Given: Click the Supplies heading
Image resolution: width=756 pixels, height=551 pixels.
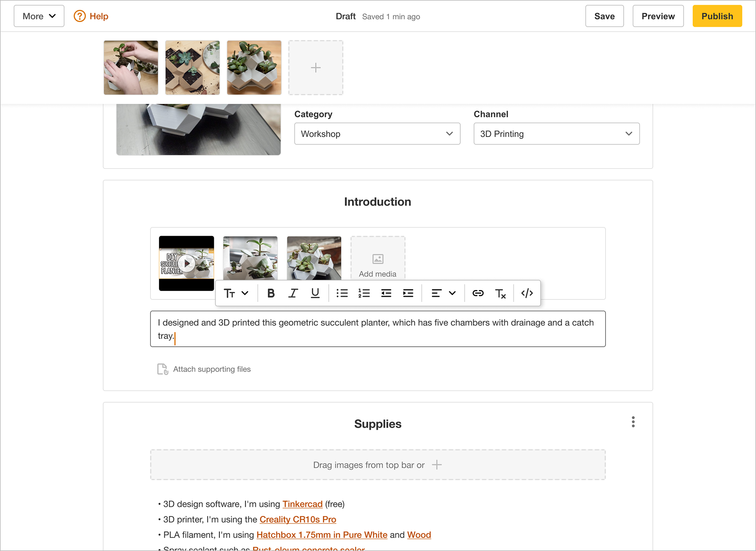Looking at the screenshot, I should [378, 424].
